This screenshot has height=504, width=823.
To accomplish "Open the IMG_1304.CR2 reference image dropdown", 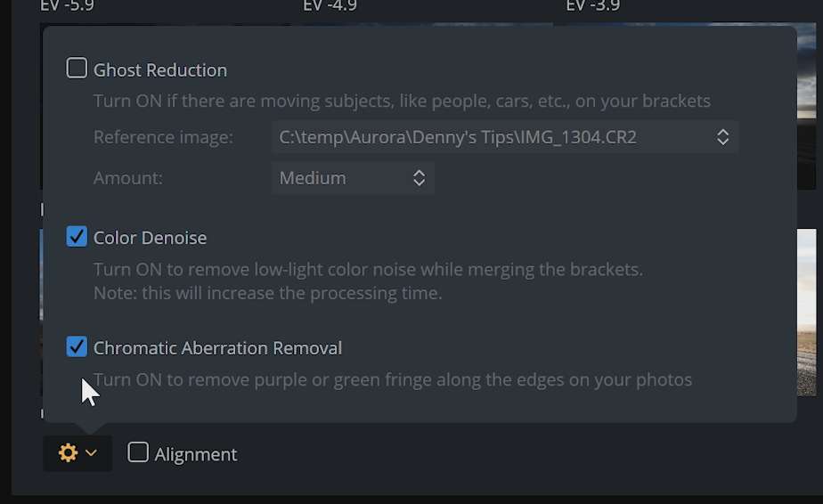I will (505, 137).
